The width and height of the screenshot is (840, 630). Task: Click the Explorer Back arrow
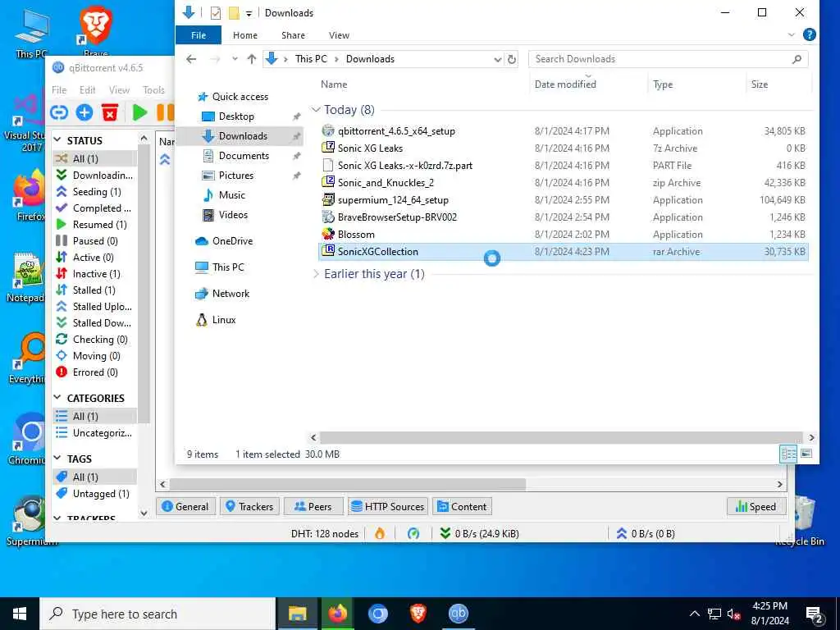pyautogui.click(x=191, y=59)
